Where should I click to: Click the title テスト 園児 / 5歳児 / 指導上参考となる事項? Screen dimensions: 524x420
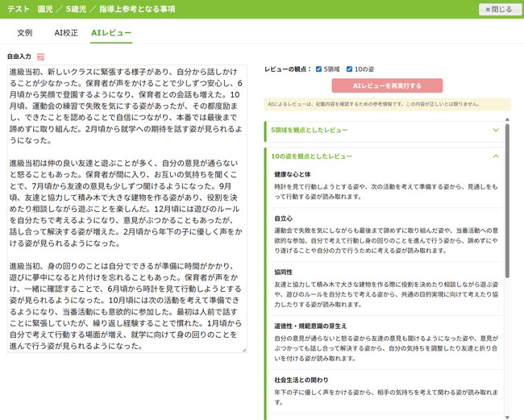coord(91,9)
